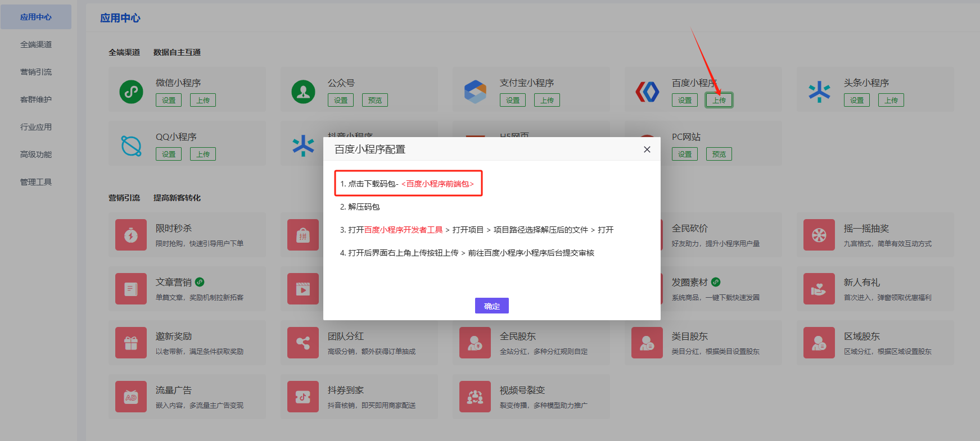Download the 百度小程序前端包 code package
The width and height of the screenshot is (980, 441).
[437, 184]
